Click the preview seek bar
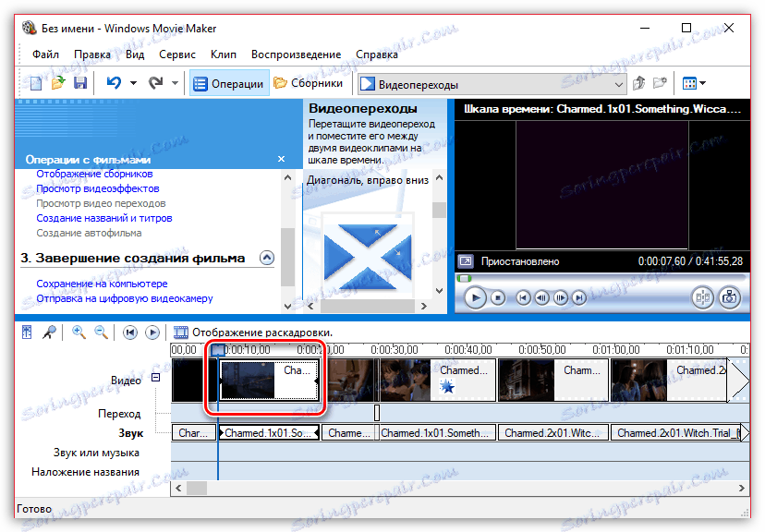This screenshot has width=765, height=532. (x=601, y=278)
